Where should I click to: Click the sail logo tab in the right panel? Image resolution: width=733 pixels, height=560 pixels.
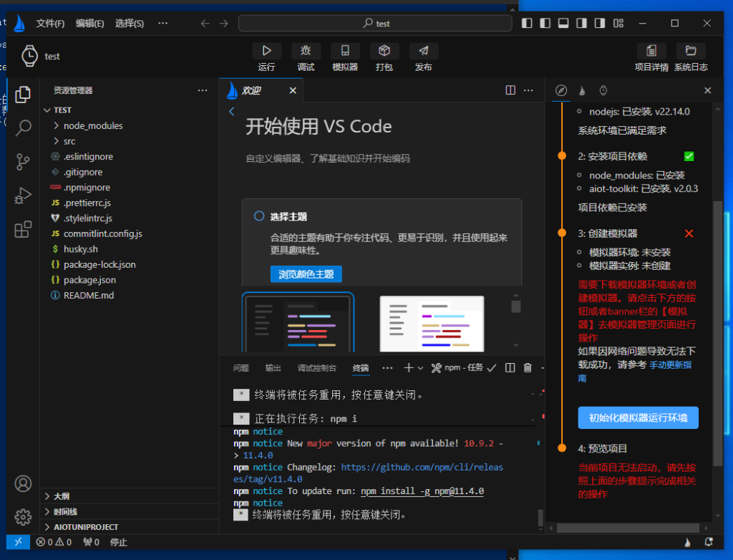click(x=582, y=90)
